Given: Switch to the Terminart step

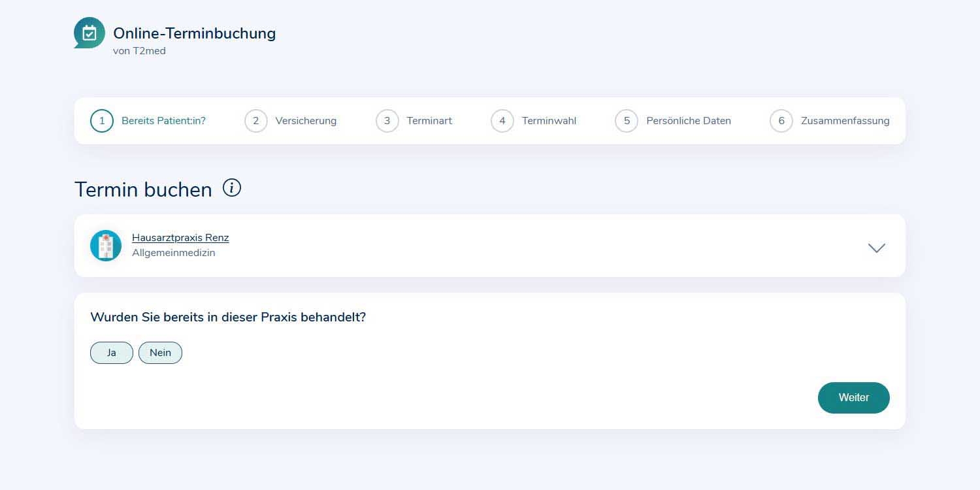Looking at the screenshot, I should click(429, 121).
